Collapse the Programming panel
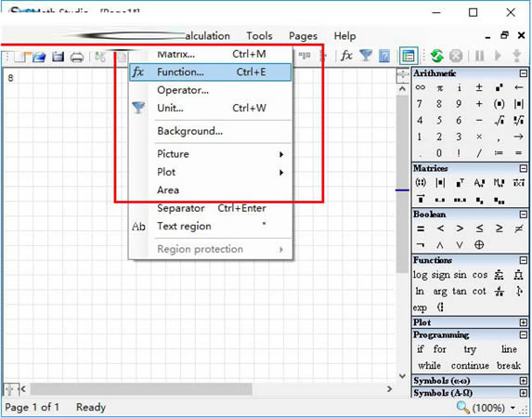532x418 pixels. click(x=524, y=335)
